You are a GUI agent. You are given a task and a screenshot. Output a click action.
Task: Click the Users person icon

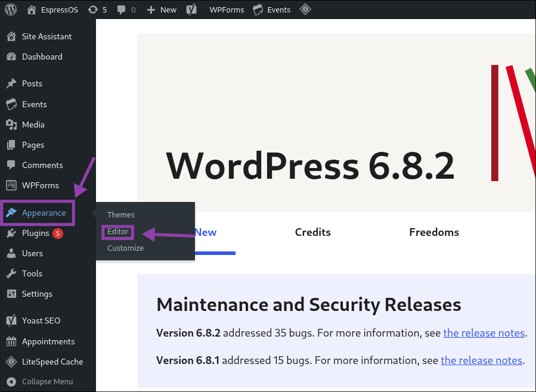pos(11,253)
